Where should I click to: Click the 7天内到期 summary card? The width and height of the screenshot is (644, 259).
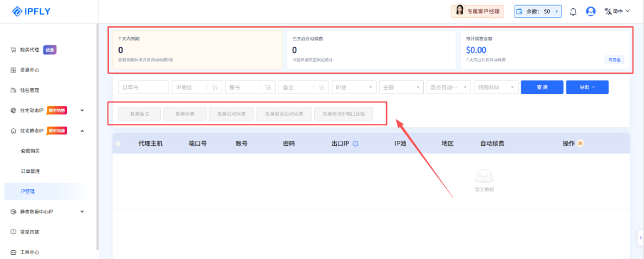pos(197,50)
